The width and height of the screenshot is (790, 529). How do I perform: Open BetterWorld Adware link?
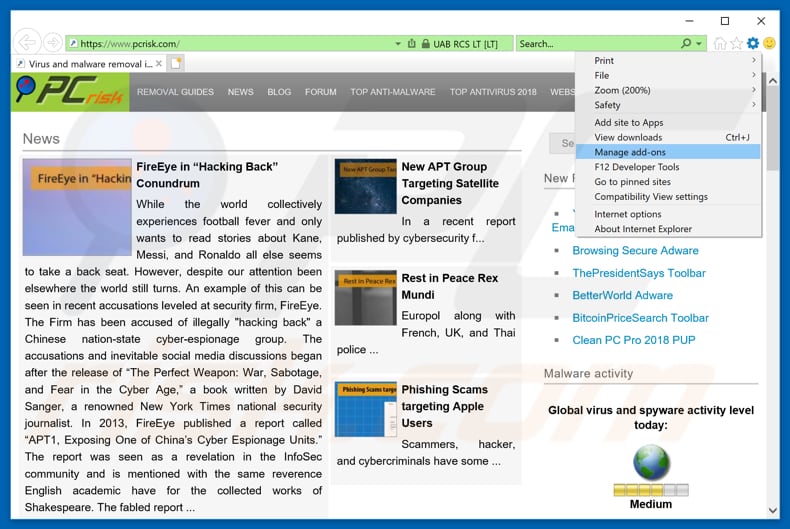point(622,295)
